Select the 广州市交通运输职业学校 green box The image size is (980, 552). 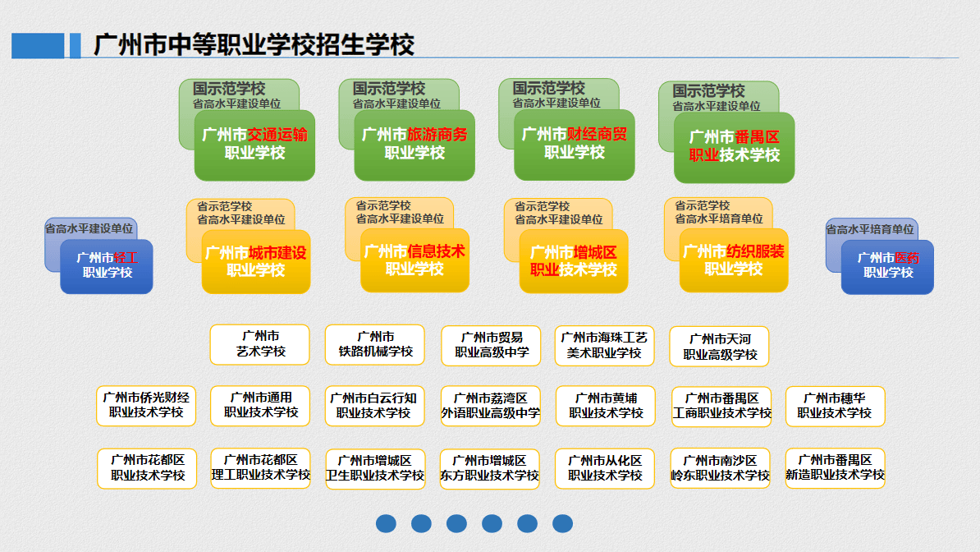[254, 145]
